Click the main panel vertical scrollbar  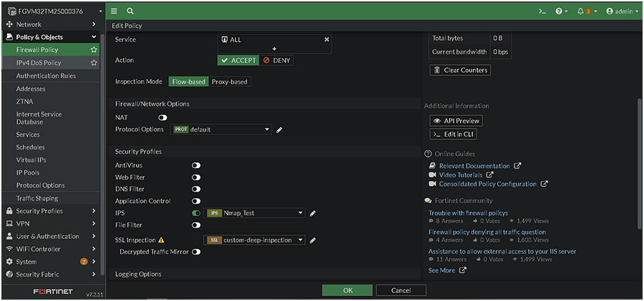(639, 164)
